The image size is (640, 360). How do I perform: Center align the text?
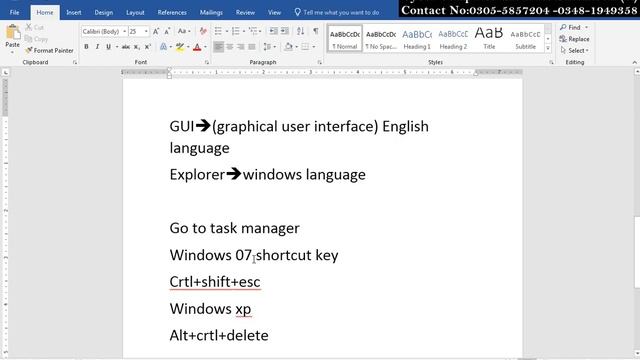[230, 47]
